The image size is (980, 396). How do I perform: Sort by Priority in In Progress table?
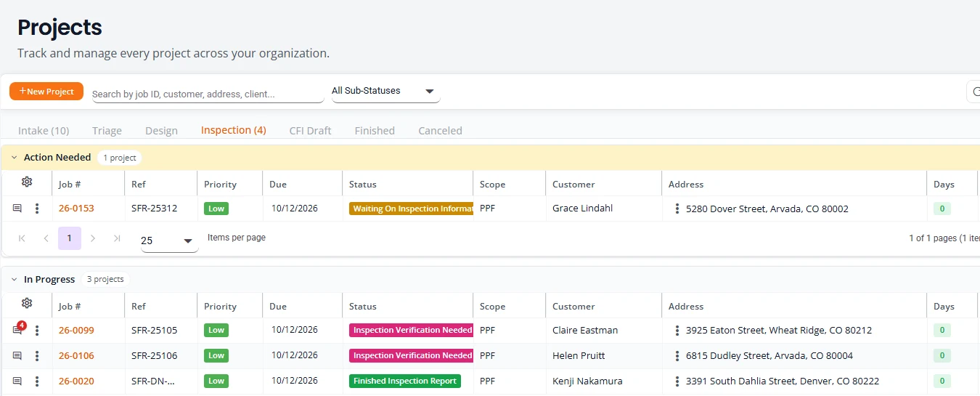click(220, 307)
